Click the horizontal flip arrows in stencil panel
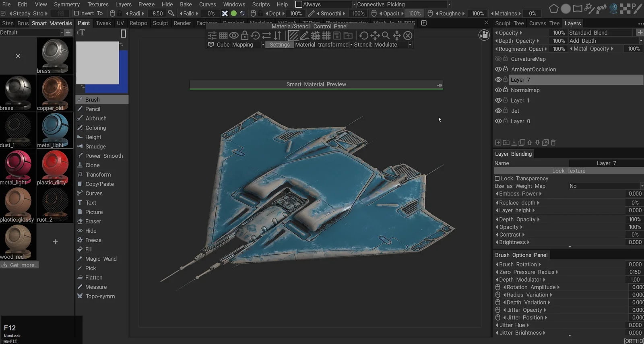This screenshot has height=344, width=644. point(266,35)
